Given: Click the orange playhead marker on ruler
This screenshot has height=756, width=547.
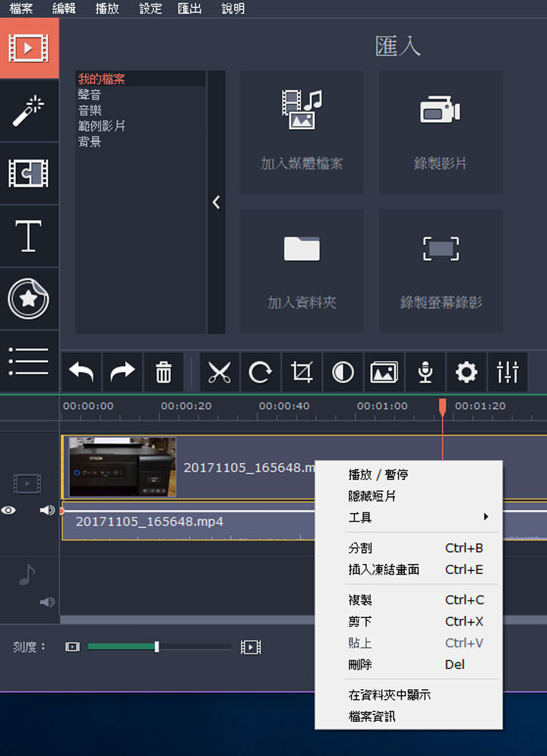Looking at the screenshot, I should point(442,407).
